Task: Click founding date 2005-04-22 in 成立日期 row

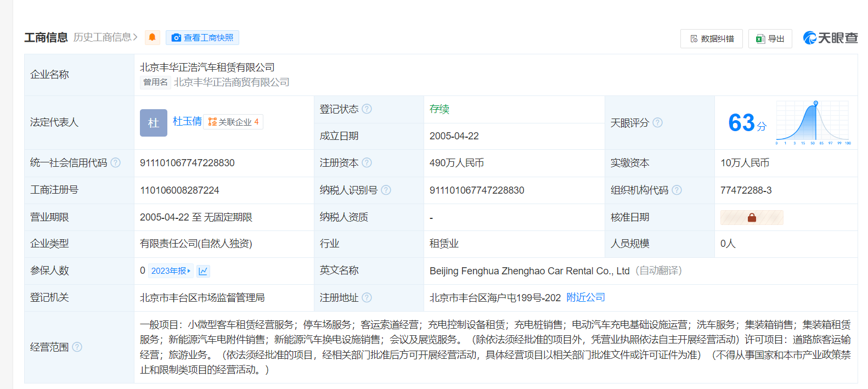Action: pos(454,136)
